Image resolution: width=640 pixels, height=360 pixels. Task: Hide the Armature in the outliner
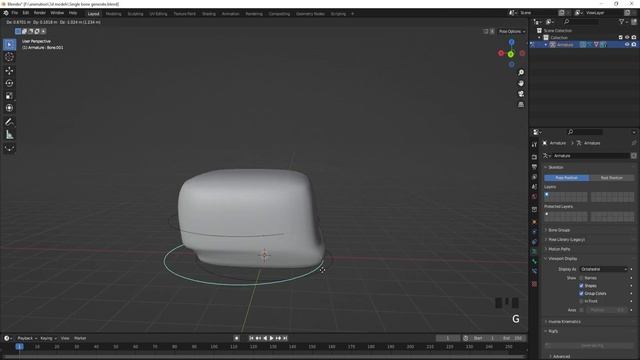627,44
